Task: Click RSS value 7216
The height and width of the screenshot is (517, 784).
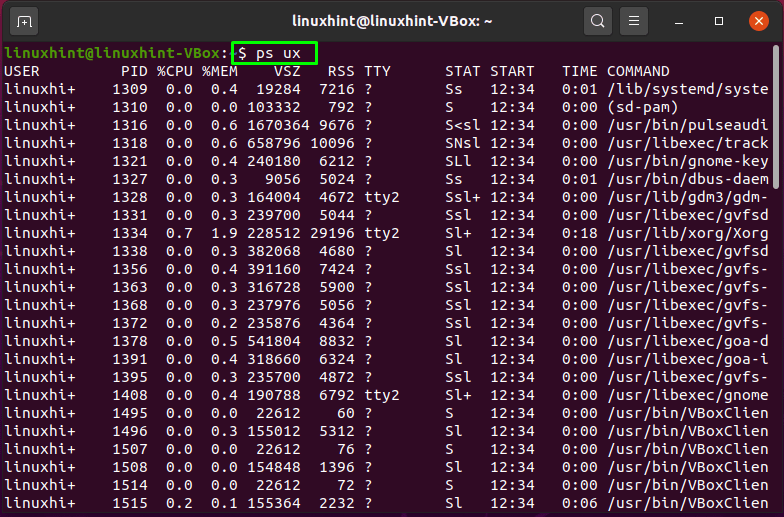Action: pyautogui.click(x=336, y=90)
